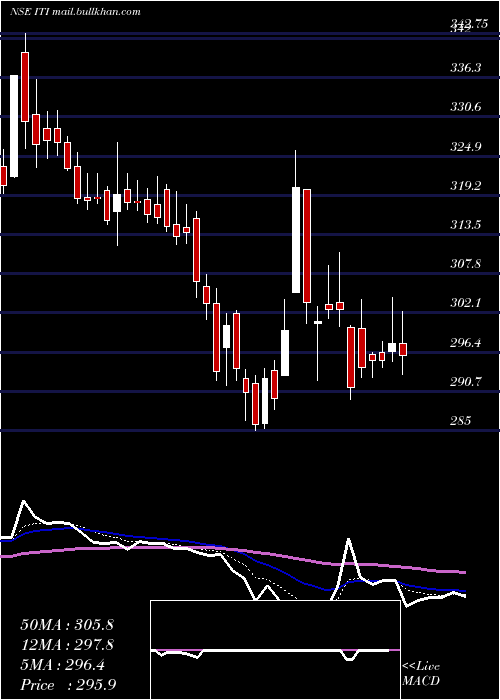The width and height of the screenshot is (500, 700).
Task: Click the 319.2 price axis label
Action: point(465,186)
